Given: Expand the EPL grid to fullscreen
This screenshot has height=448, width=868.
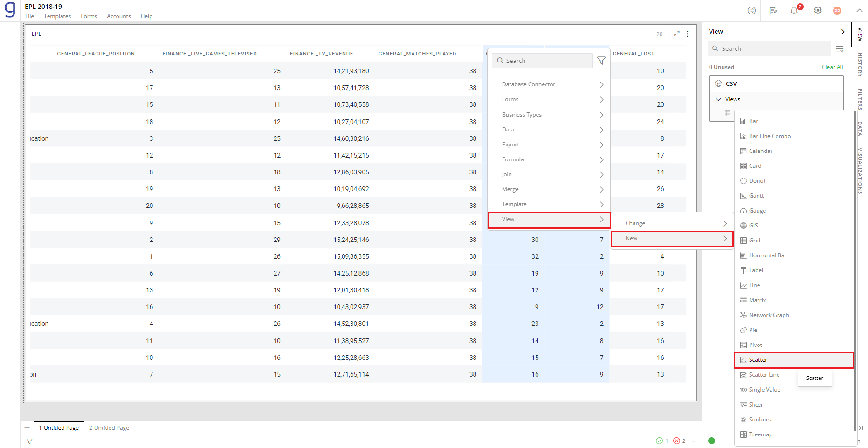Looking at the screenshot, I should point(676,34).
